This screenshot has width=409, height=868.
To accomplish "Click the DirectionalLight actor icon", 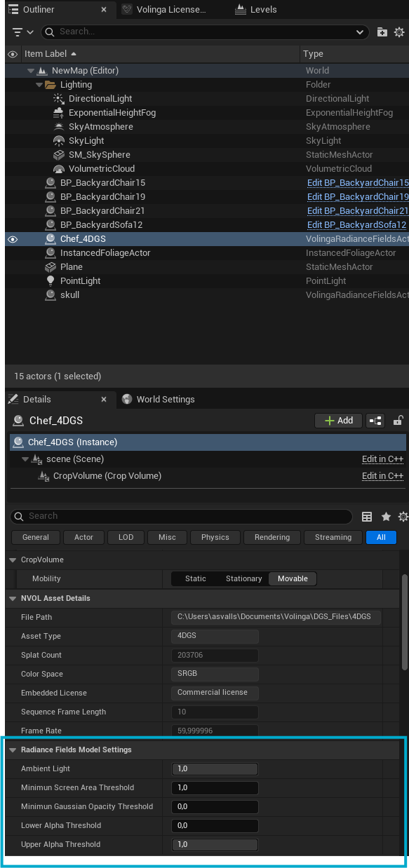I will pos(59,99).
